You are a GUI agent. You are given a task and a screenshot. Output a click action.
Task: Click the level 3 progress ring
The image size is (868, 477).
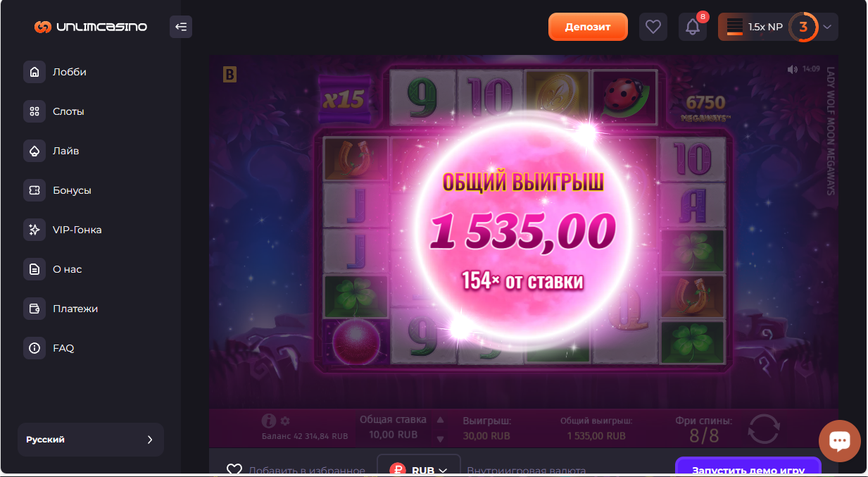[803, 27]
